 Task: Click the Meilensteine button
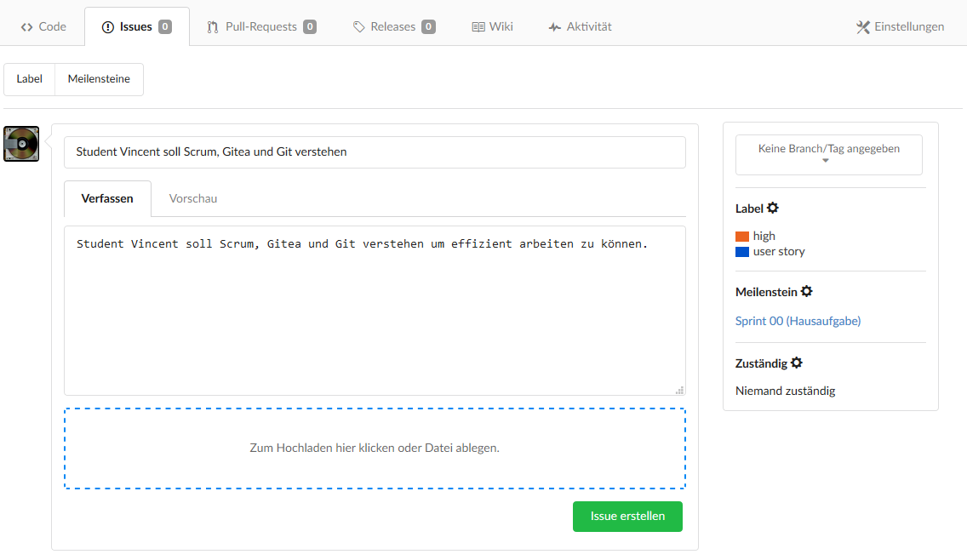click(x=99, y=79)
